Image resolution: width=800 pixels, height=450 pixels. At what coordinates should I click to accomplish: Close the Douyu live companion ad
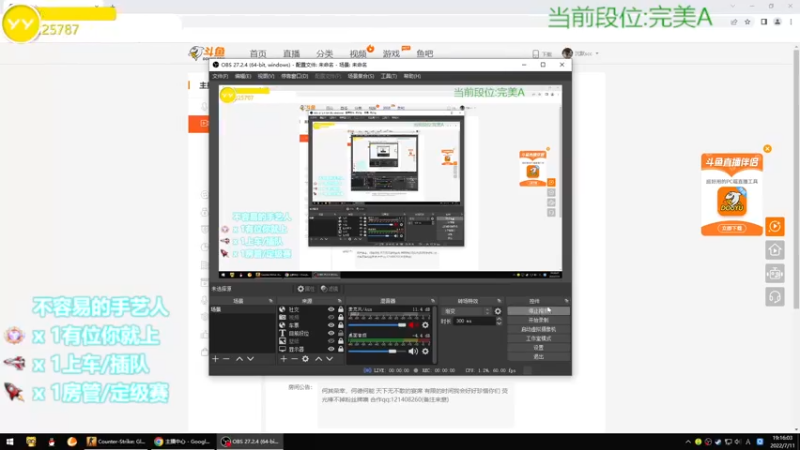(x=767, y=149)
